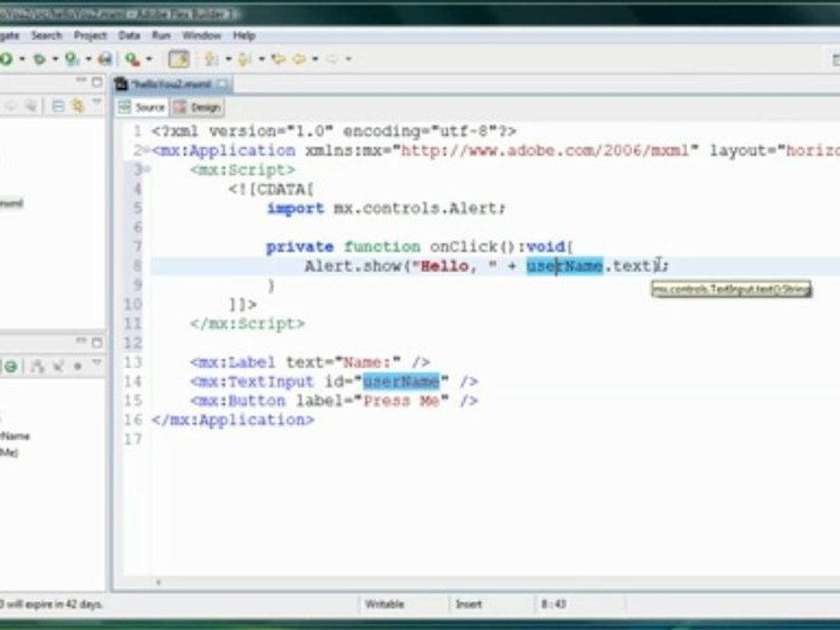Click the Back navigation arrow icon
Image resolution: width=840 pixels, height=630 pixels.
pos(299,59)
